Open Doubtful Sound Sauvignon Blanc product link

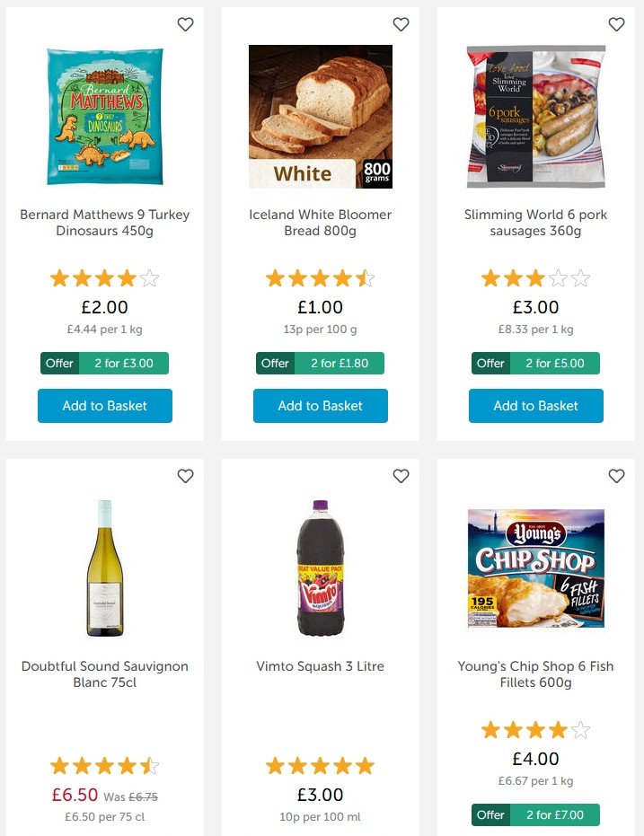(104, 675)
